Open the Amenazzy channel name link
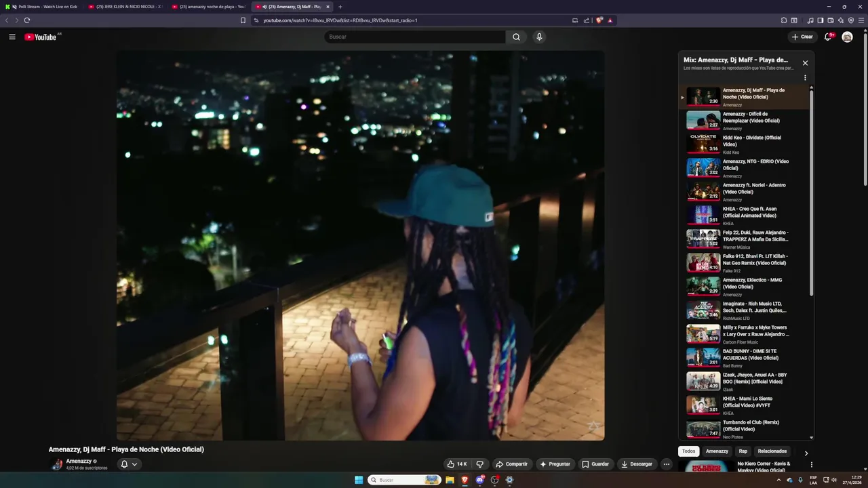This screenshot has height=488, width=868. pyautogui.click(x=79, y=461)
